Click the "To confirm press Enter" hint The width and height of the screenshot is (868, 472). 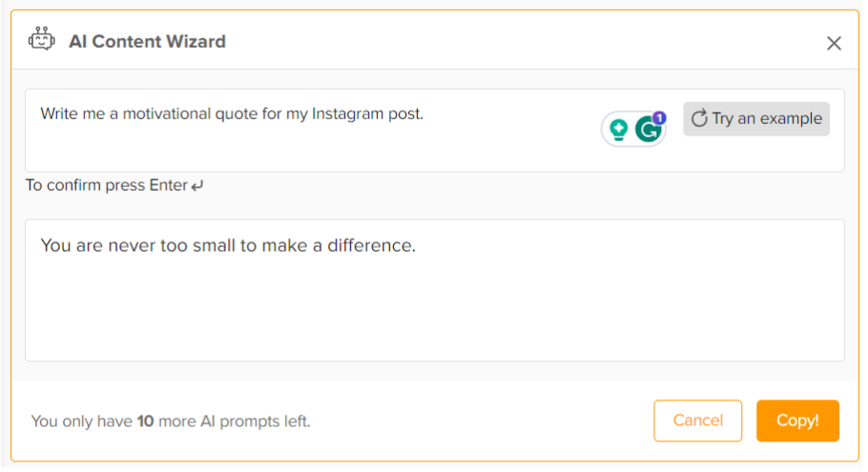[107, 185]
